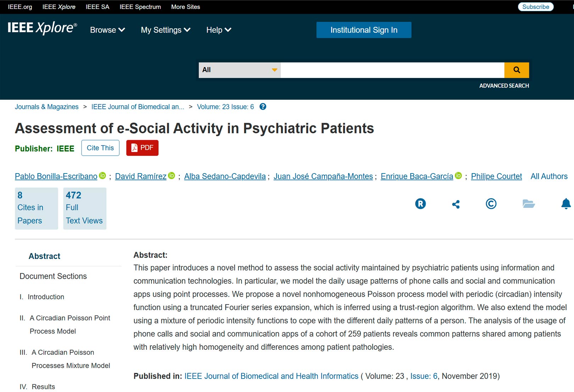Image resolution: width=574 pixels, height=392 pixels.
Task: Open IEEE Journal of Biomedical and Health Informatics link
Action: (x=271, y=376)
